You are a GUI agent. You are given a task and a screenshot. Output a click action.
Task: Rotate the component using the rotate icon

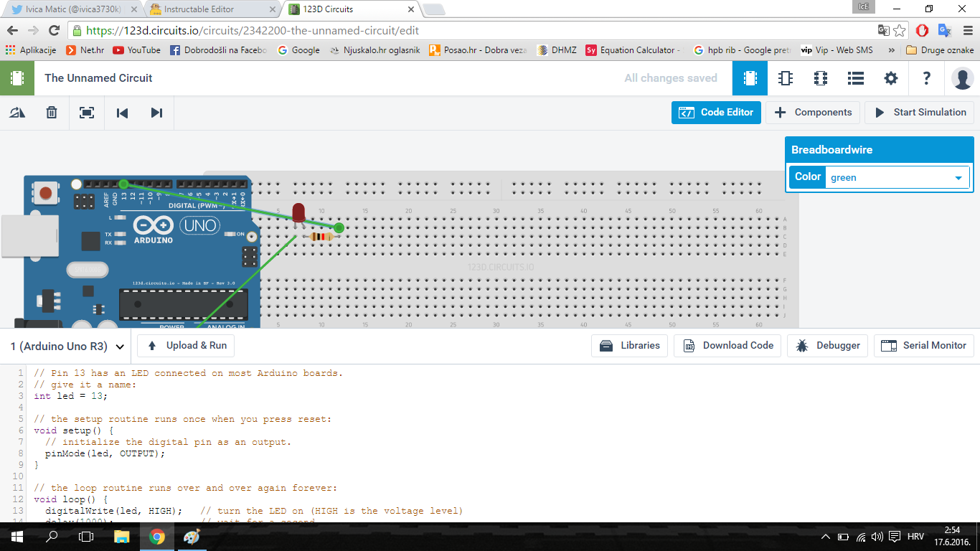[17, 113]
